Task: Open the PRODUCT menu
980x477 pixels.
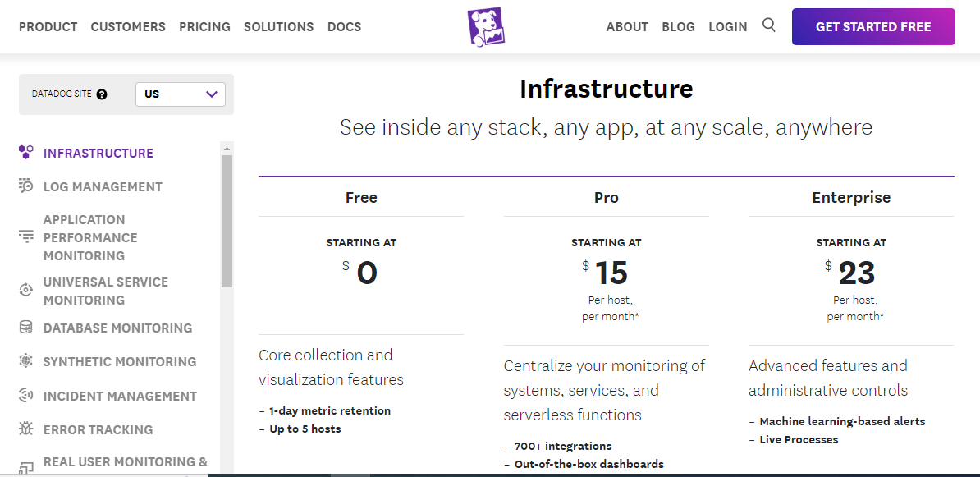Action: point(48,27)
